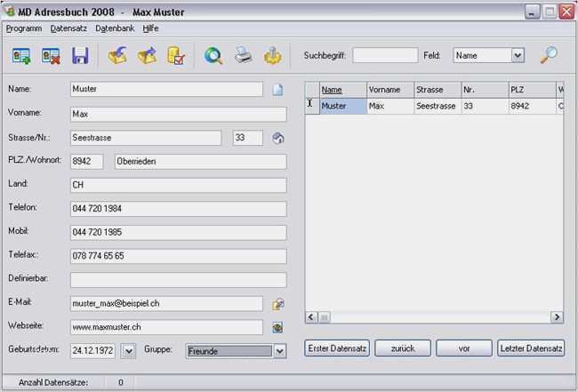Click the document icon next to Name field
The image size is (578, 392).
(x=277, y=89)
